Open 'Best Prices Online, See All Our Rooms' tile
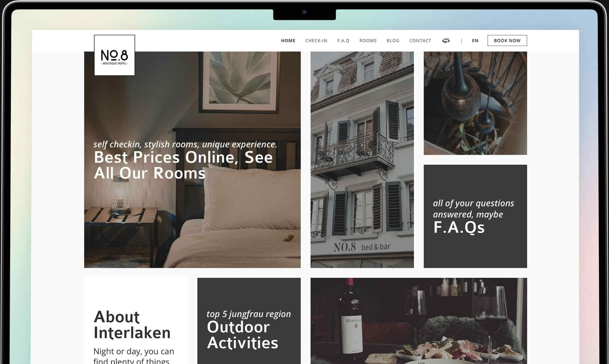 [x=192, y=160]
